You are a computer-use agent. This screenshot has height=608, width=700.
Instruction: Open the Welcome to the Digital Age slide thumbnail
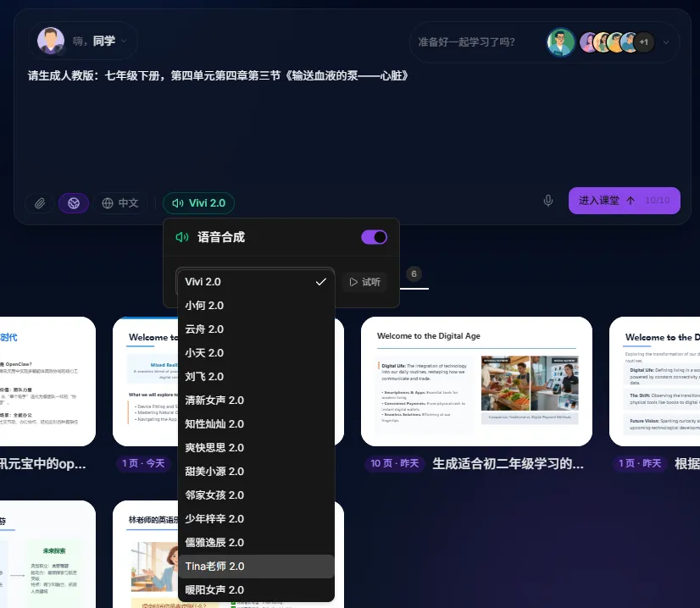point(476,381)
